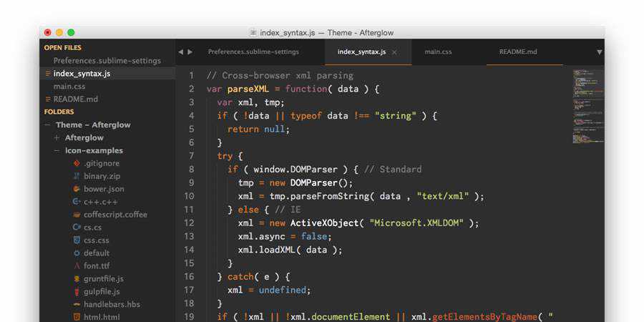Click the binary.zip archive icon

point(77,176)
